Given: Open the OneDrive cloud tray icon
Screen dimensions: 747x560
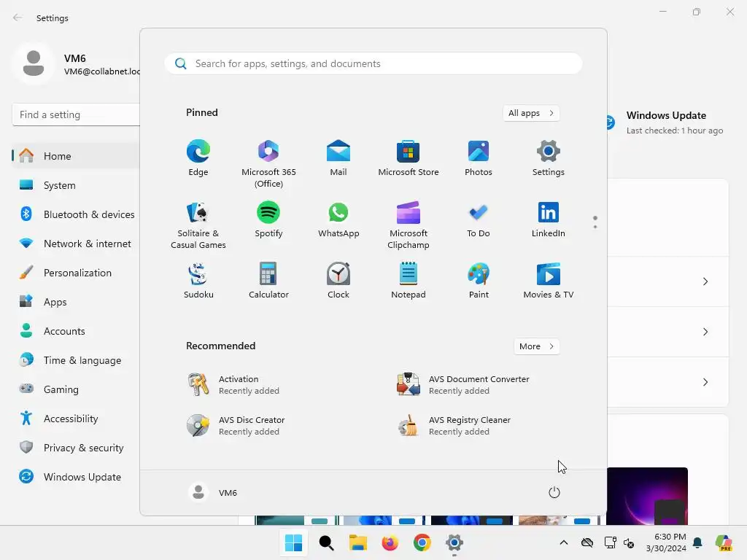Looking at the screenshot, I should (587, 542).
